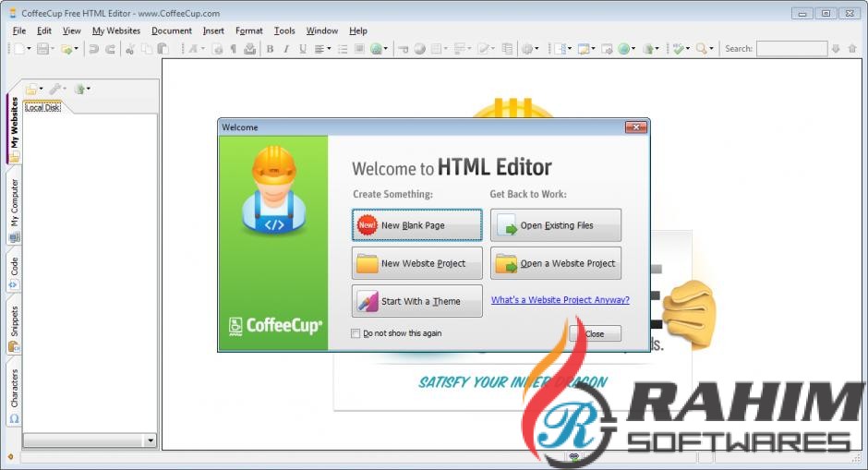This screenshot has width=868, height=470.
Task: Click the Copy icon in toolbar
Action: [147, 49]
